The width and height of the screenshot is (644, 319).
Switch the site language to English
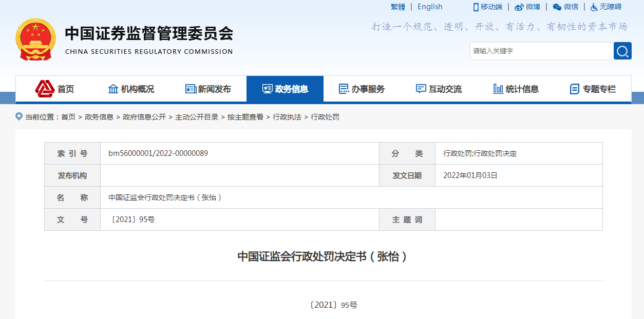tap(430, 7)
